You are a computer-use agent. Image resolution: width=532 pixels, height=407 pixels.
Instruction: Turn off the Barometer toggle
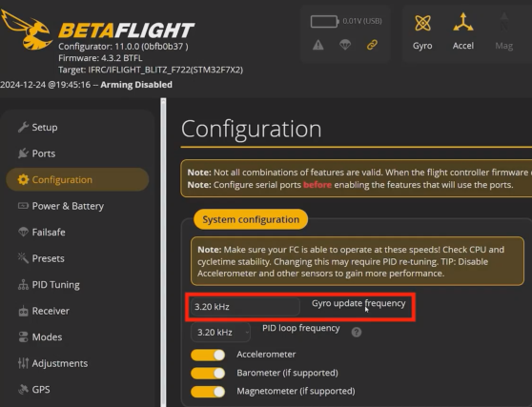[x=208, y=374]
